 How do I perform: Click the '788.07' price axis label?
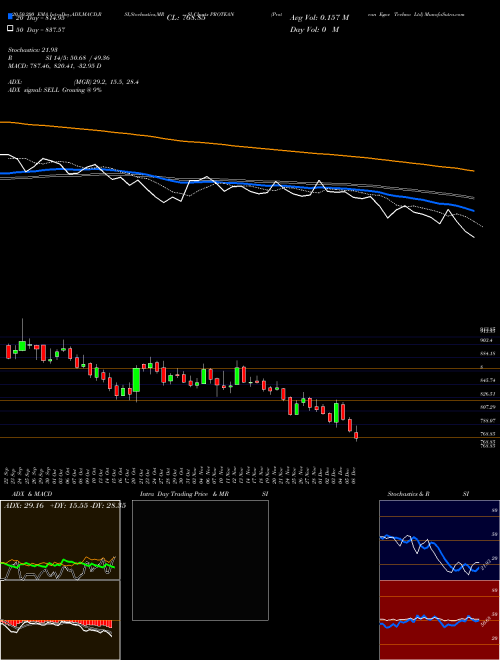[x=487, y=420]
